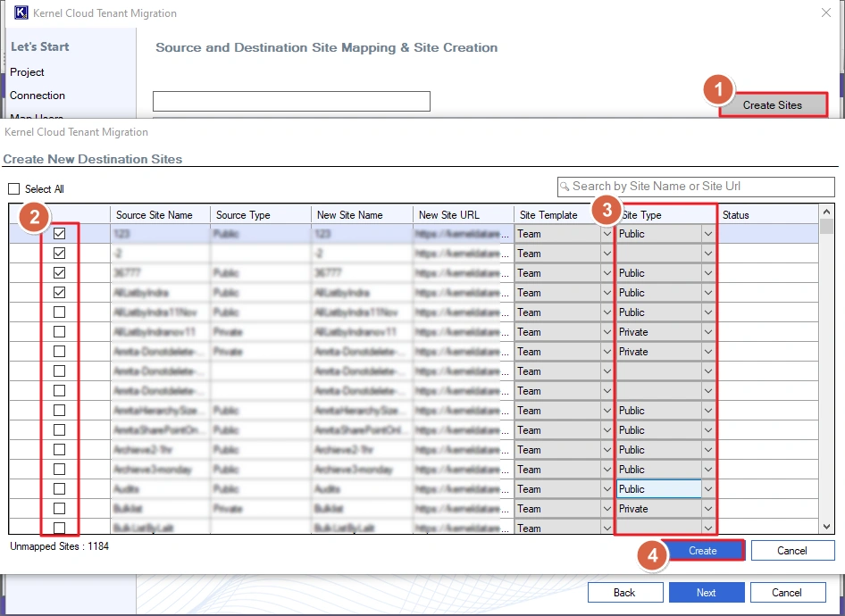This screenshot has height=616, width=845.
Task: Click the Next button
Action: click(x=706, y=593)
